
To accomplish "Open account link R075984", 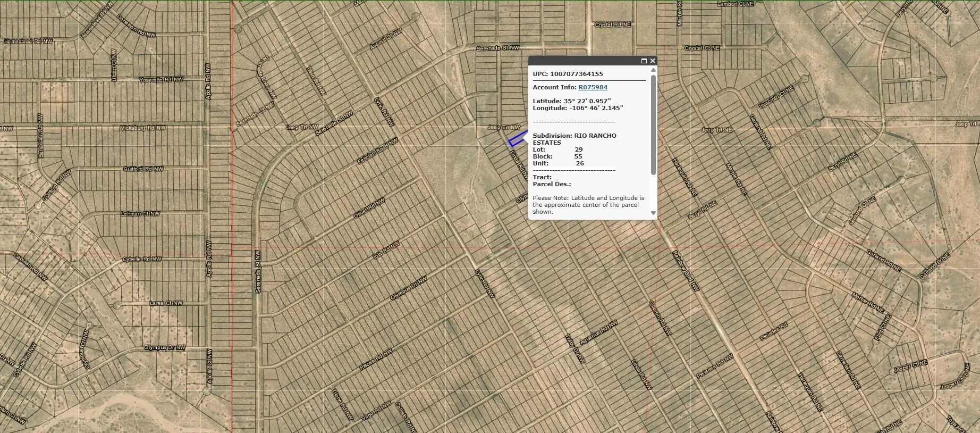I will pos(593,87).
